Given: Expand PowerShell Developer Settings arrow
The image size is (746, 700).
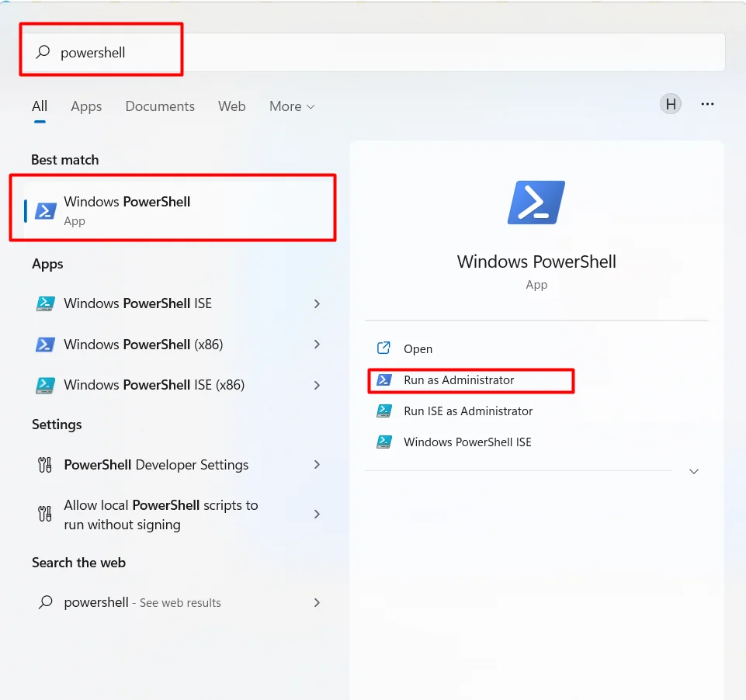Looking at the screenshot, I should (317, 465).
